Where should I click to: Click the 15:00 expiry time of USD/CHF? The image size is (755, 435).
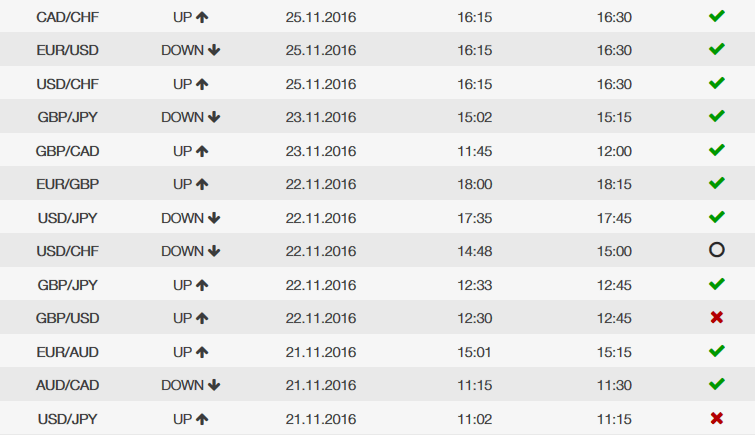coord(614,251)
